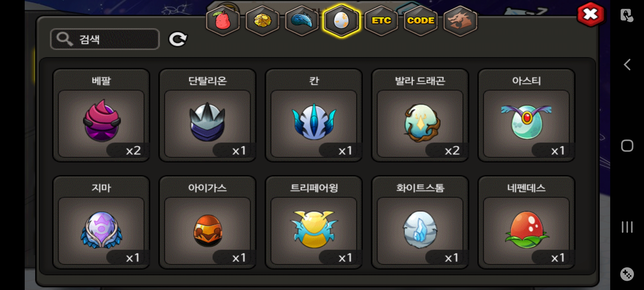Open the fruit food category tab
The image size is (644, 290).
coord(223,21)
